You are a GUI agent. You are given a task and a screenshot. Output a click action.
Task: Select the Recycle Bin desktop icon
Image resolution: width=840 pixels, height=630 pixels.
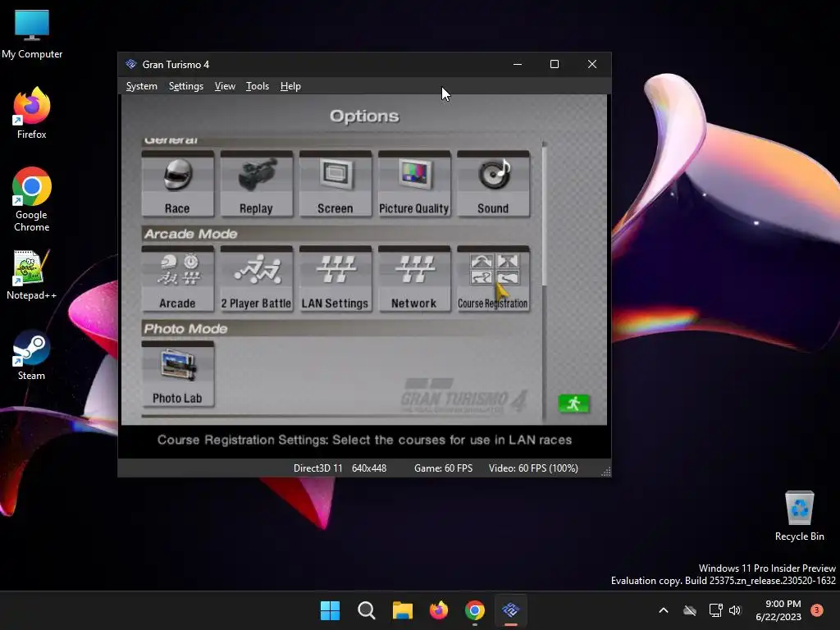[799, 516]
